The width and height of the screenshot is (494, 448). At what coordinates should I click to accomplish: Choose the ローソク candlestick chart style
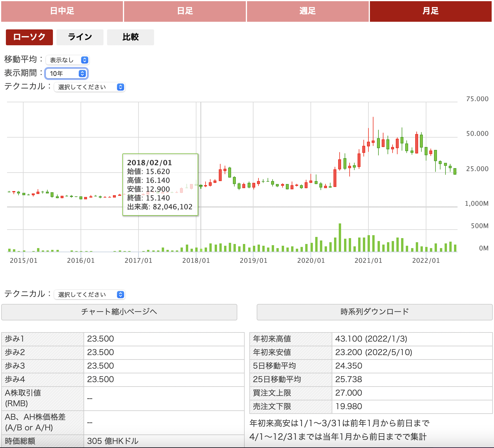pos(29,37)
